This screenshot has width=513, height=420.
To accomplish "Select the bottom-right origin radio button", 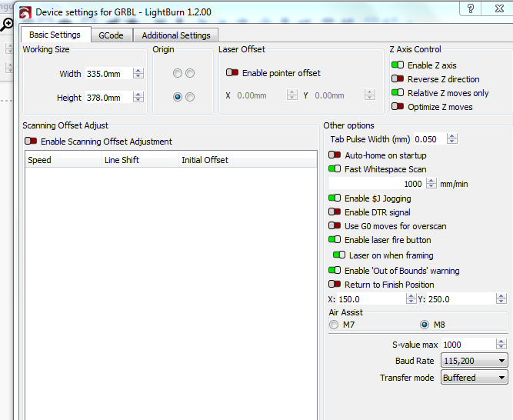I will [x=190, y=97].
